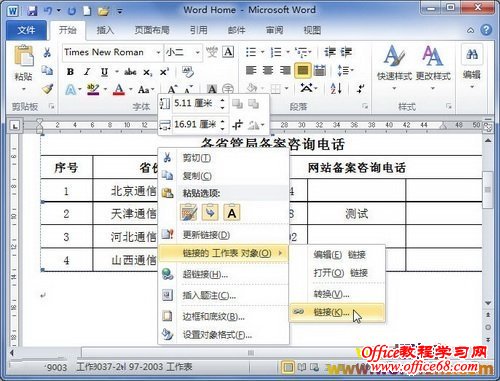This screenshot has width=500, height=381.
Task: Click the Distributed alignment icon
Action: [320, 70]
